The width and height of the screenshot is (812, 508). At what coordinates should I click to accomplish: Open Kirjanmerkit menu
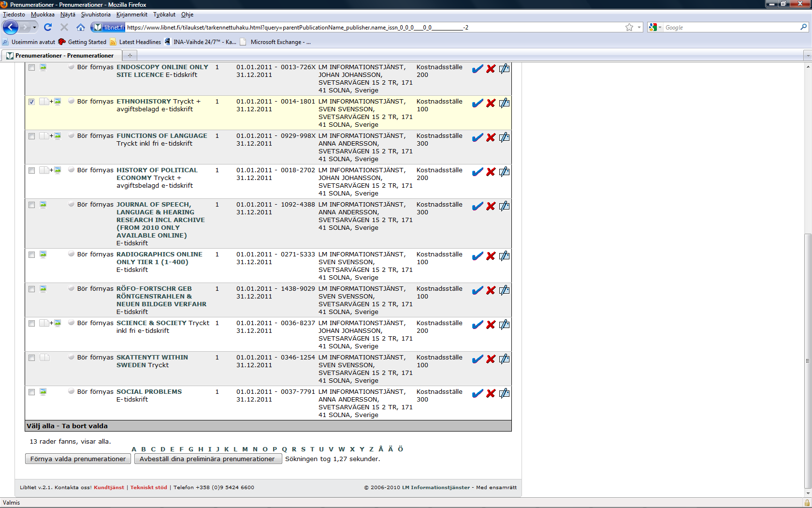coord(132,15)
